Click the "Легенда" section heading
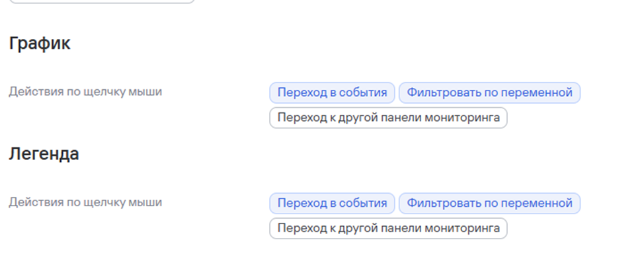The image size is (644, 273). coord(44,154)
